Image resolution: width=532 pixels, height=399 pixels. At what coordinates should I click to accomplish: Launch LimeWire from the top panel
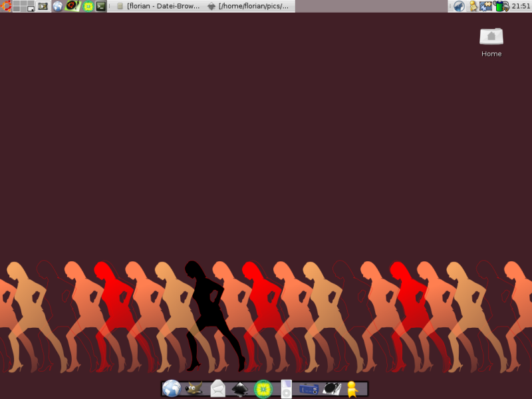click(x=88, y=6)
